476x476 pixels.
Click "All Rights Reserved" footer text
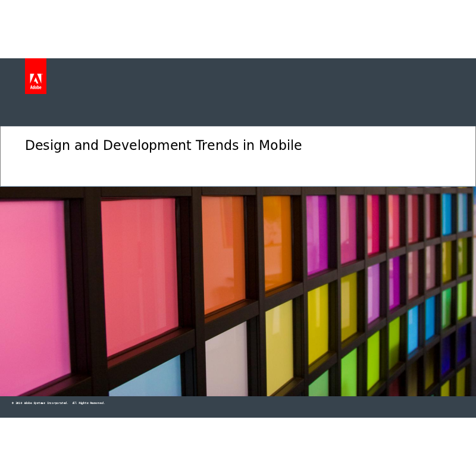point(88,403)
